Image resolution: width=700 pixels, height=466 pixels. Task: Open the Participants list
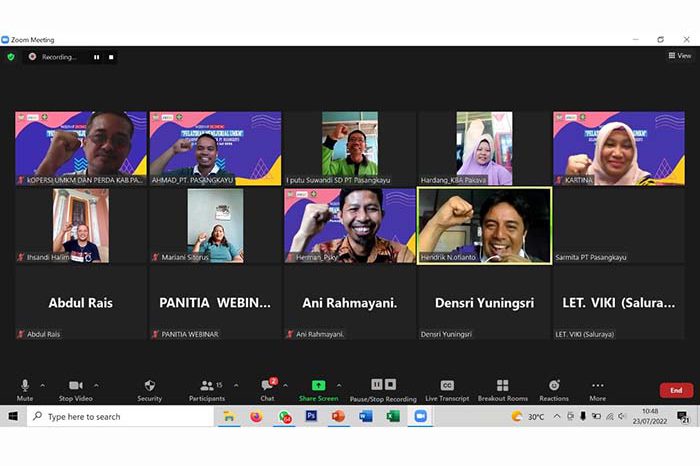[x=206, y=389]
